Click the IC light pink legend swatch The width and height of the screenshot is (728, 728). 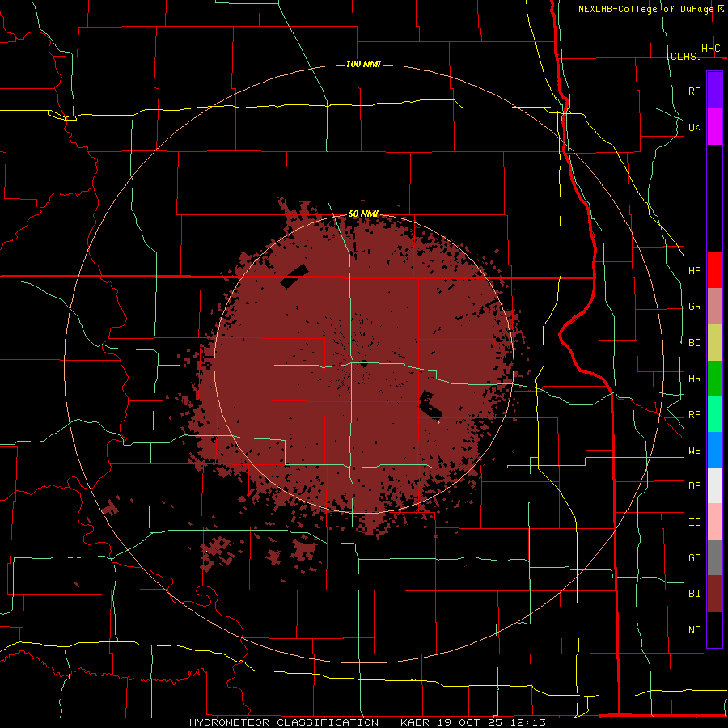(x=714, y=522)
